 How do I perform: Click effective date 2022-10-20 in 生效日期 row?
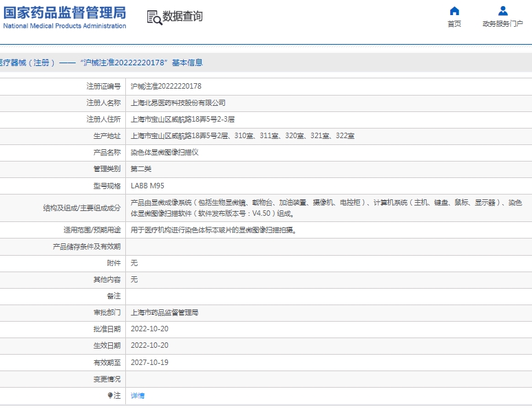tap(149, 345)
